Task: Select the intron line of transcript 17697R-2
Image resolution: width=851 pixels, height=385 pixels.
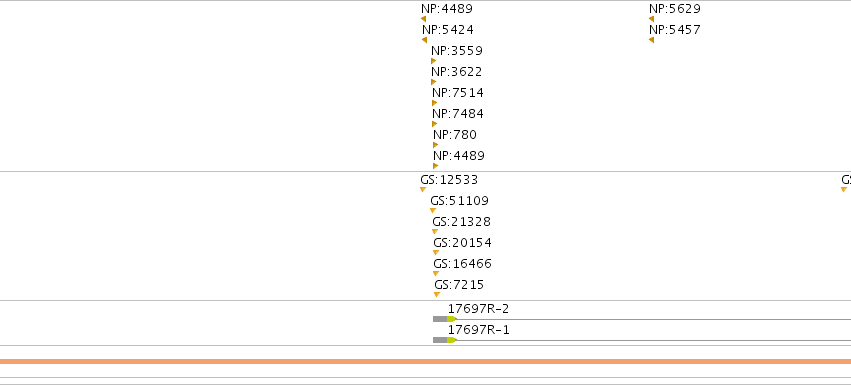Action: [x=653, y=319]
